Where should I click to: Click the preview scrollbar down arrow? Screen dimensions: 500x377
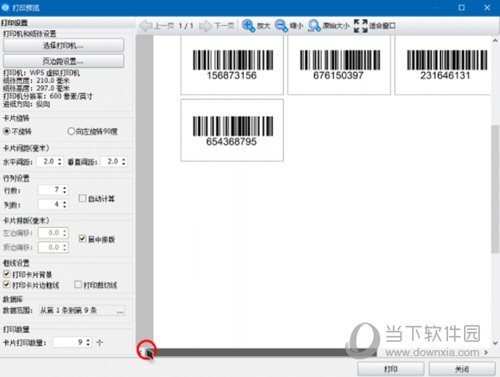coord(495,343)
